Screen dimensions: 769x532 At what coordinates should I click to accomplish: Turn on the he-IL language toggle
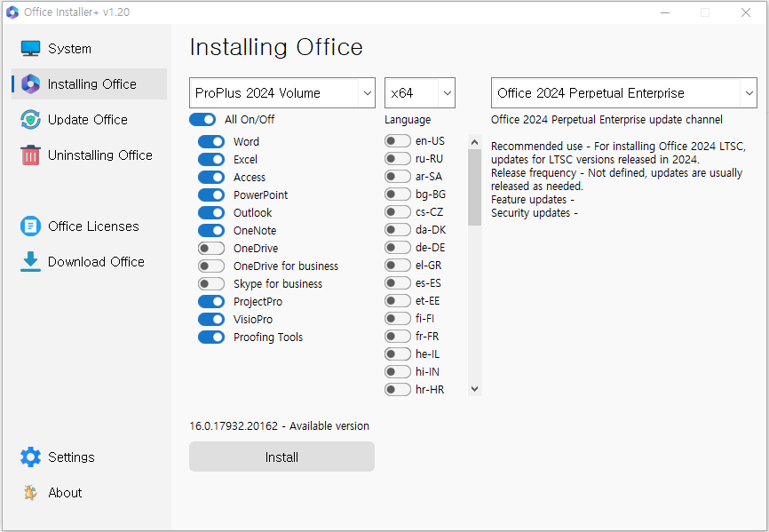[398, 354]
